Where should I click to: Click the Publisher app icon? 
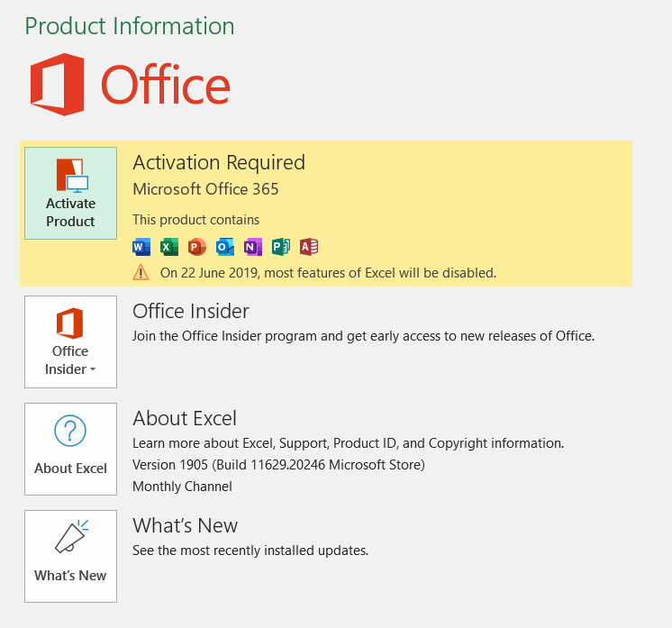[281, 247]
